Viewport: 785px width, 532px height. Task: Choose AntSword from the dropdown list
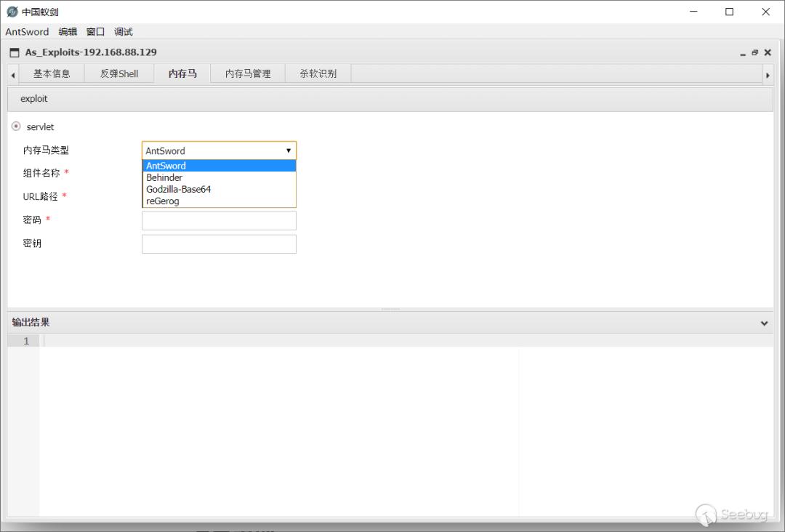[220, 166]
